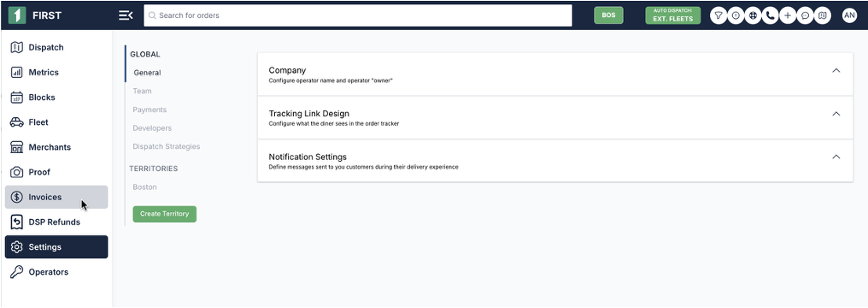Open the Merchants page

point(56,147)
